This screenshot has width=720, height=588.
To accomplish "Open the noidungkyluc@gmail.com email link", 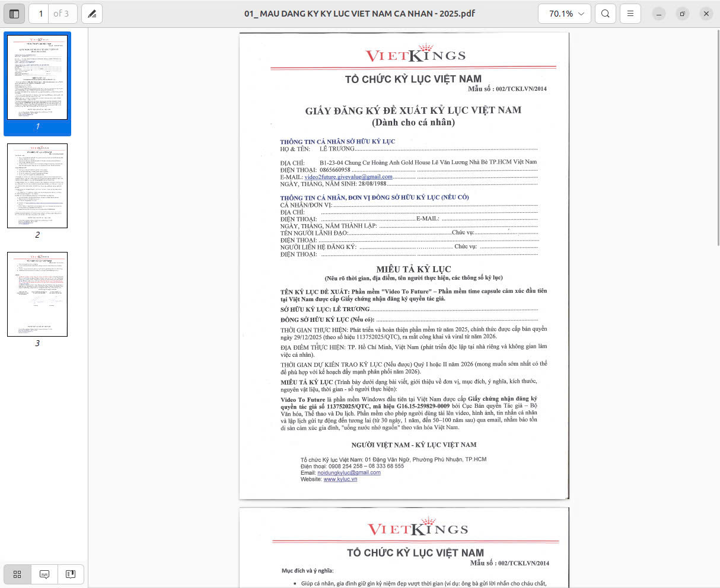I will pyautogui.click(x=349, y=472).
